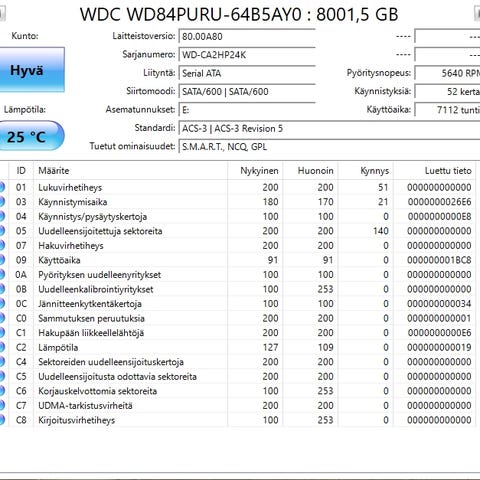Click the status icon for row C5
Screen dimensions: 480x480
pos(2,376)
